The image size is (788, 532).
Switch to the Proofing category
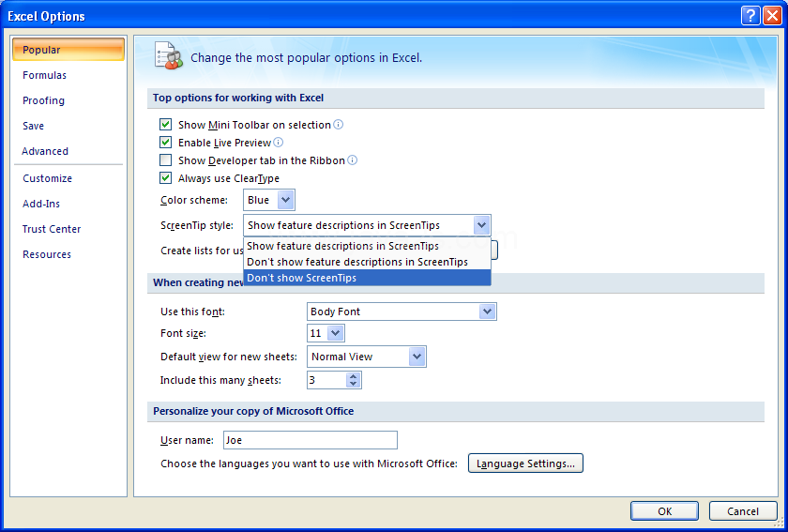click(43, 100)
